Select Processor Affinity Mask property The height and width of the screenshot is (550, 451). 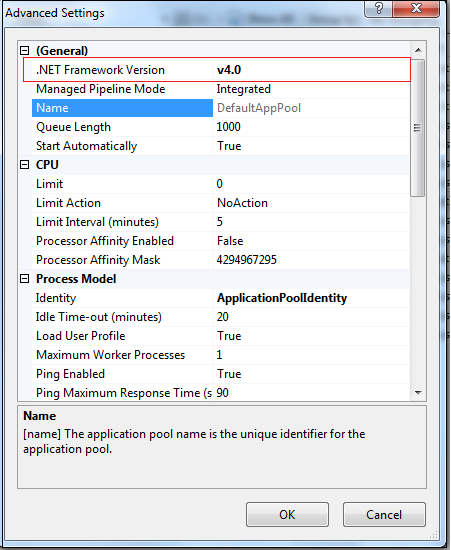[x=122, y=260]
